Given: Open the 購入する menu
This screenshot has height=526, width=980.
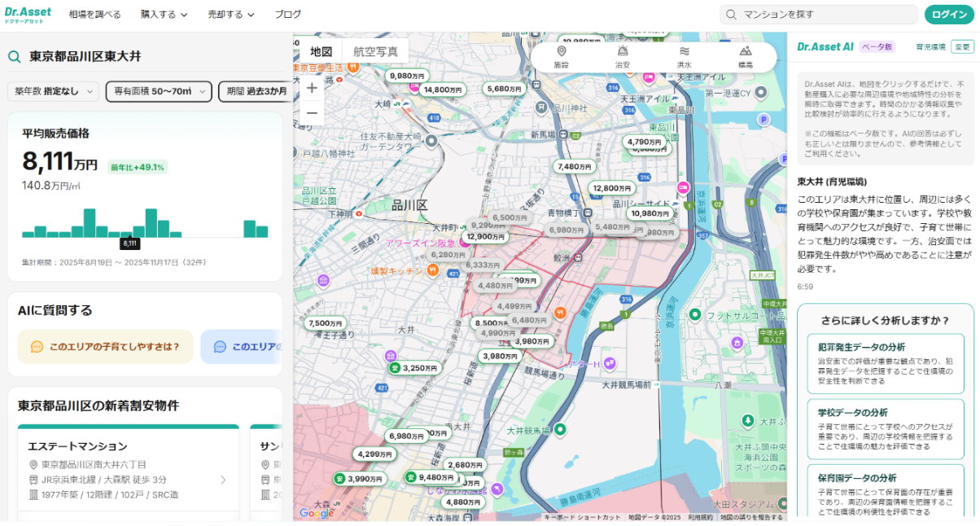Looking at the screenshot, I should point(164,15).
